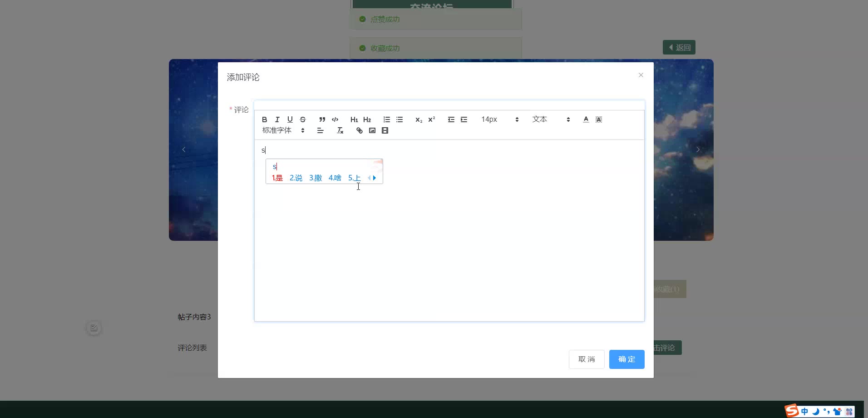Choose IME candidate 3.撒

316,178
